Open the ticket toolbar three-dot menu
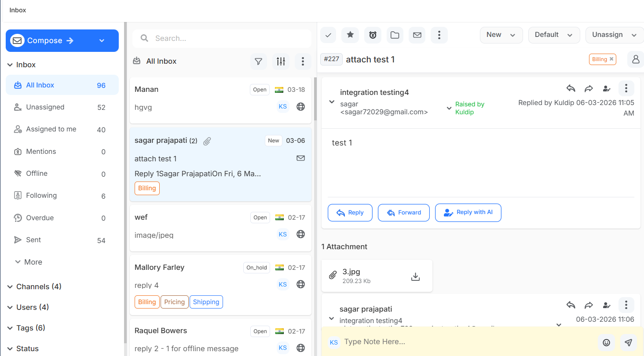The height and width of the screenshot is (356, 644). 439,35
